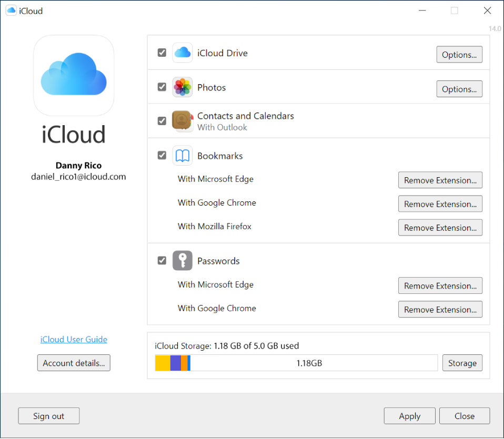Viewport: 504px width, 439px height.
Task: Apply the current iCloud settings
Action: coord(409,415)
